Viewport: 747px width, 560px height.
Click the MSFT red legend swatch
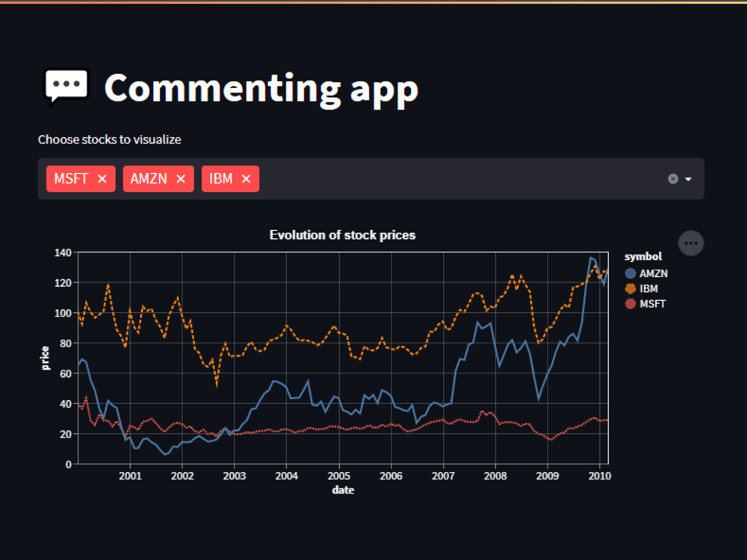point(630,304)
